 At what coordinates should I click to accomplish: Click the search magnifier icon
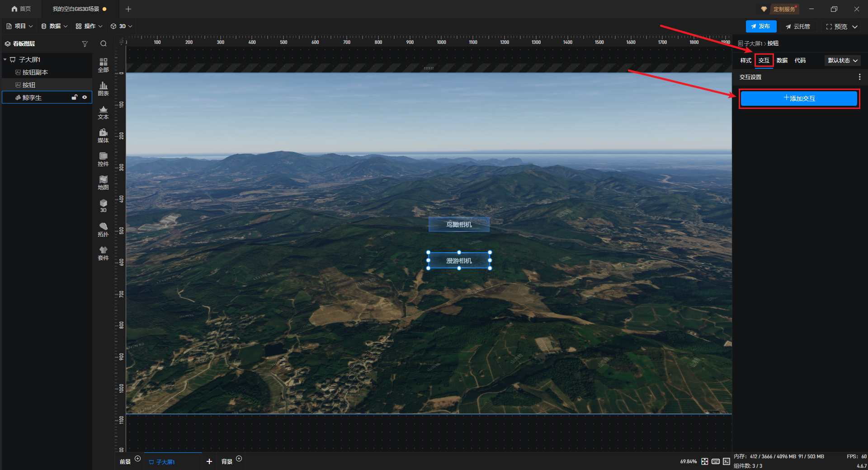pos(104,44)
